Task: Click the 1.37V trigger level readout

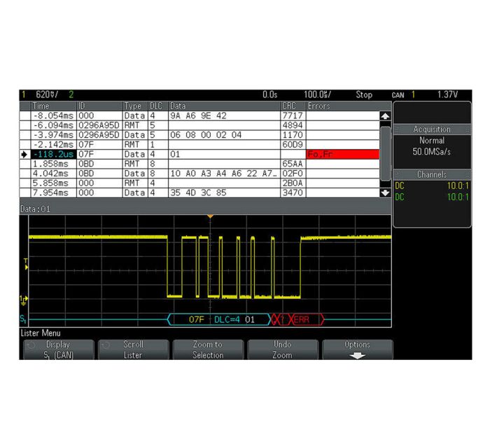Action: (x=447, y=94)
